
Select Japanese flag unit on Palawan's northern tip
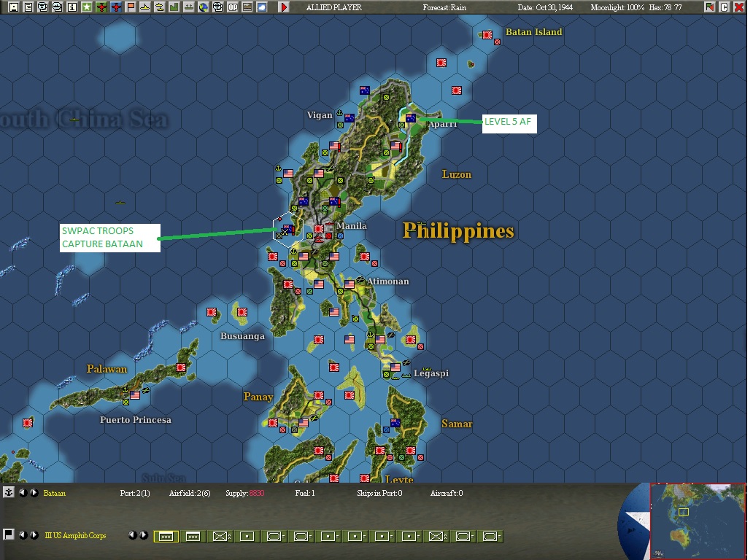pos(180,367)
